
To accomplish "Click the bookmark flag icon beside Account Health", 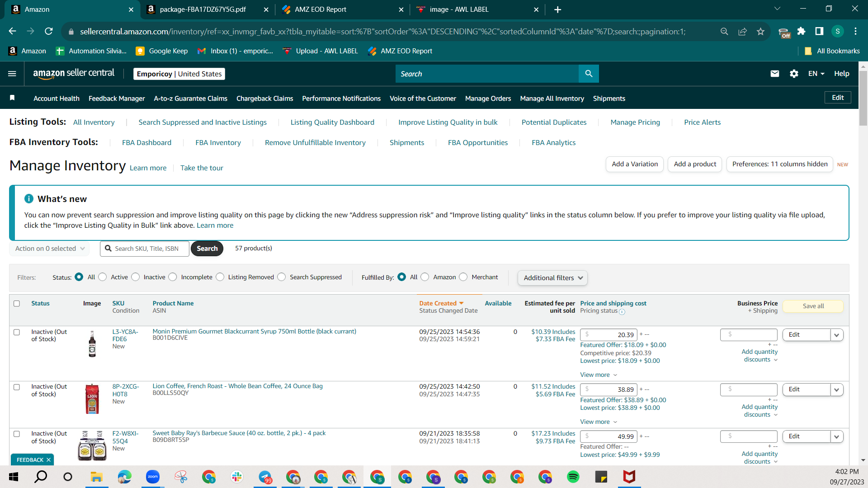I will (x=12, y=98).
